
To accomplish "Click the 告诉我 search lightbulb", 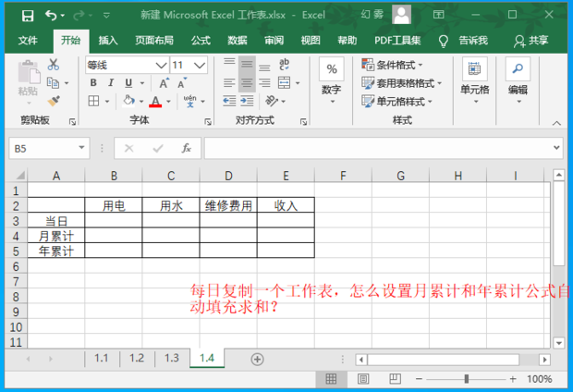I will point(444,41).
